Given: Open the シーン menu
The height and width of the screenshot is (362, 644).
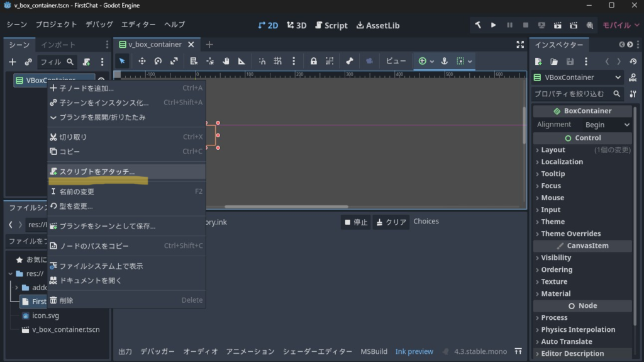Looking at the screenshot, I should (x=17, y=25).
